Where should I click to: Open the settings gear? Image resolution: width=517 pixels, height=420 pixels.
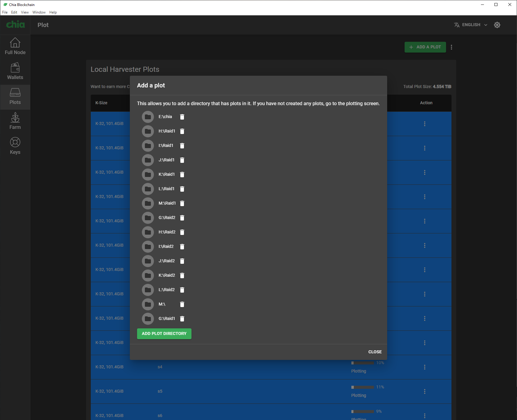pyautogui.click(x=497, y=25)
